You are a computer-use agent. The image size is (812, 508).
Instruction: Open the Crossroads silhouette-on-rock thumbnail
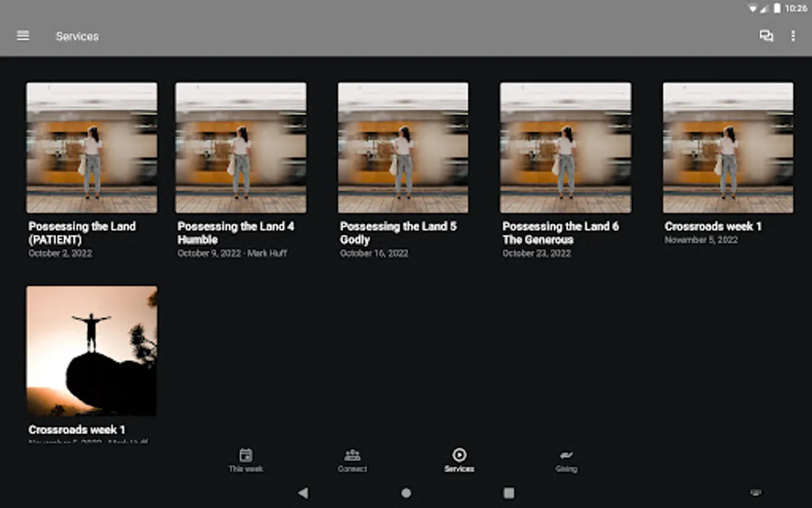pos(92,351)
